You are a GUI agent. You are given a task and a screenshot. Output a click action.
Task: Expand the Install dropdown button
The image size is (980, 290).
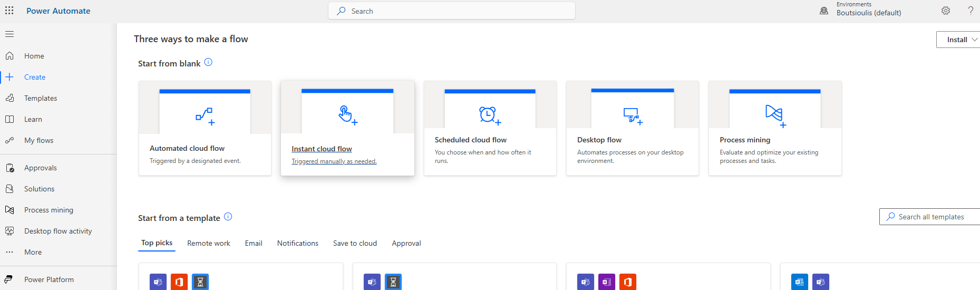click(x=958, y=40)
